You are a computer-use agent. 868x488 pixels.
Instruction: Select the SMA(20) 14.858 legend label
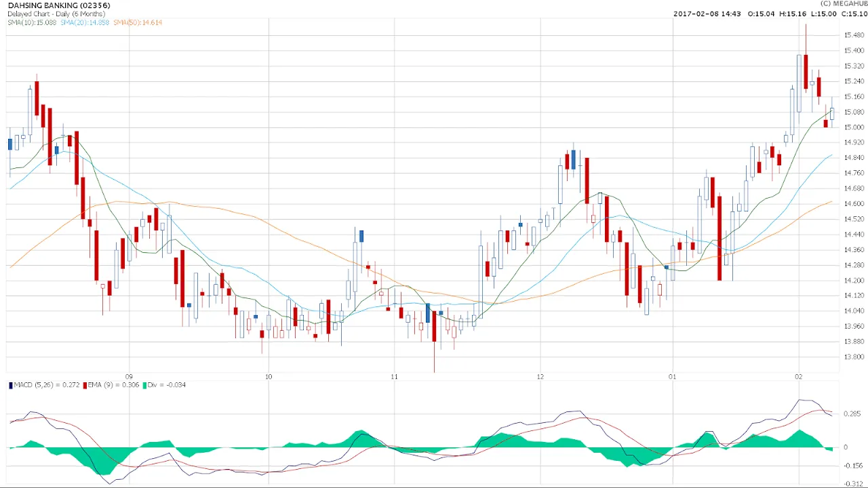pos(85,22)
